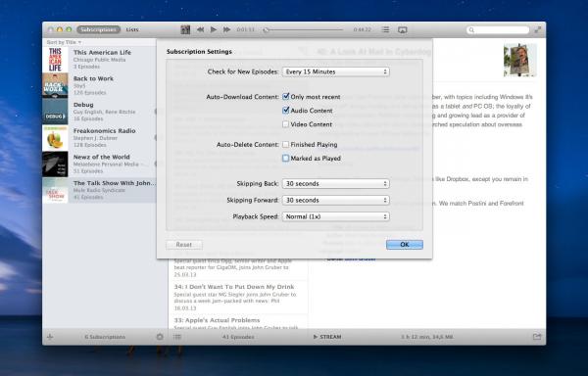Skip back with the rewind button
The image size is (588, 376).
pyautogui.click(x=200, y=29)
